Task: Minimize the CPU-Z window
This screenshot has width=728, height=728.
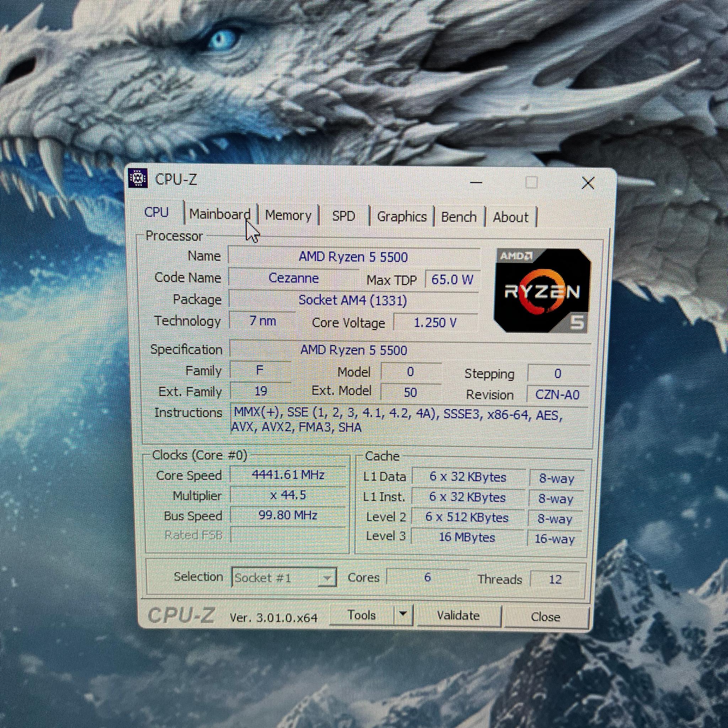Action: [x=476, y=182]
